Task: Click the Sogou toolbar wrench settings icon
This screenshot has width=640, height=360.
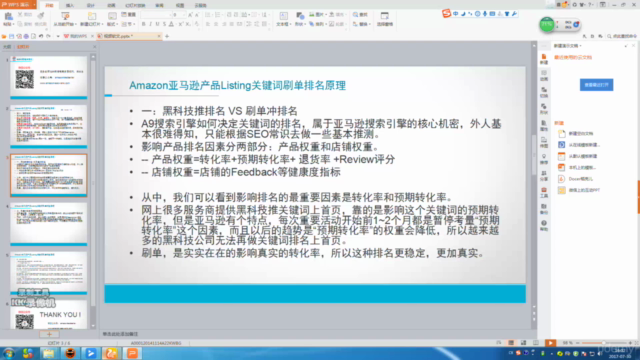Action: (514, 14)
